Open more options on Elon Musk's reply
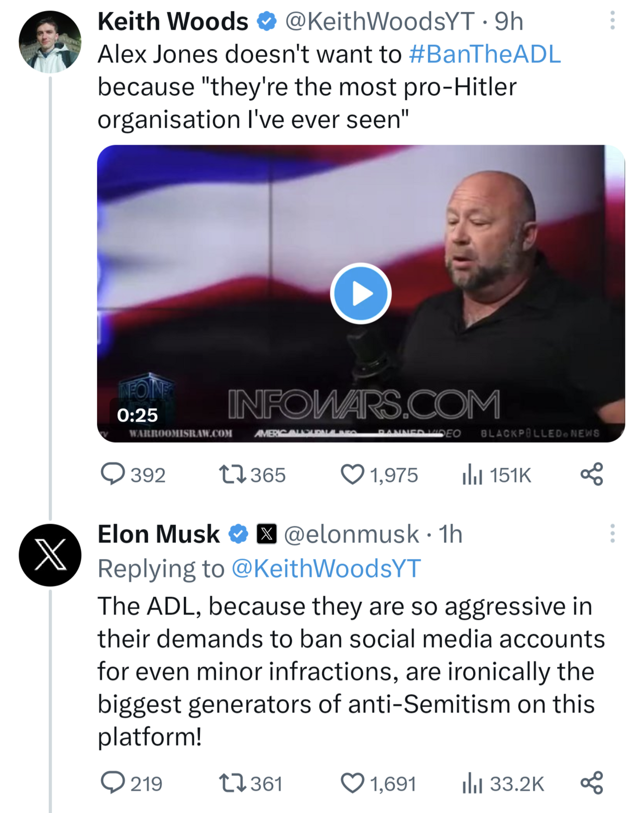644x813 pixels. [x=612, y=533]
